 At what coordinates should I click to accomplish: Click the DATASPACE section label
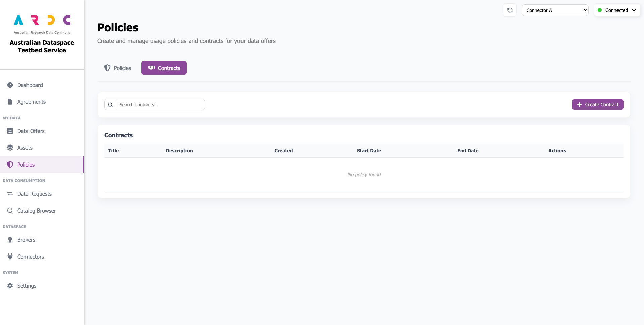[14, 227]
